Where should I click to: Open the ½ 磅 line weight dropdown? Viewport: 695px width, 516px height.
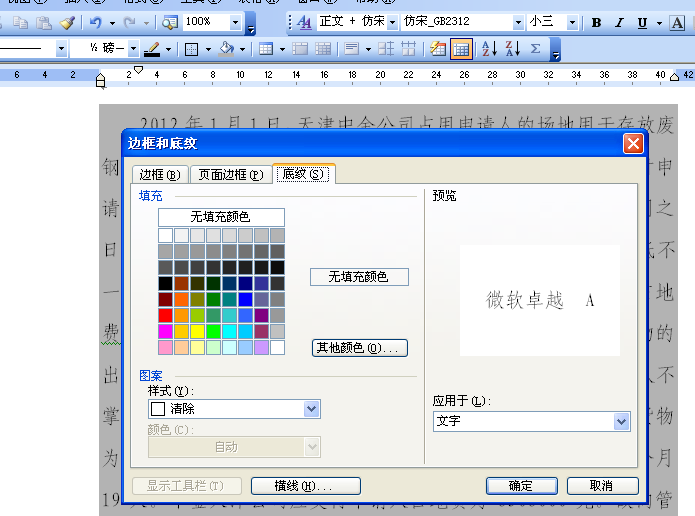tap(133, 48)
